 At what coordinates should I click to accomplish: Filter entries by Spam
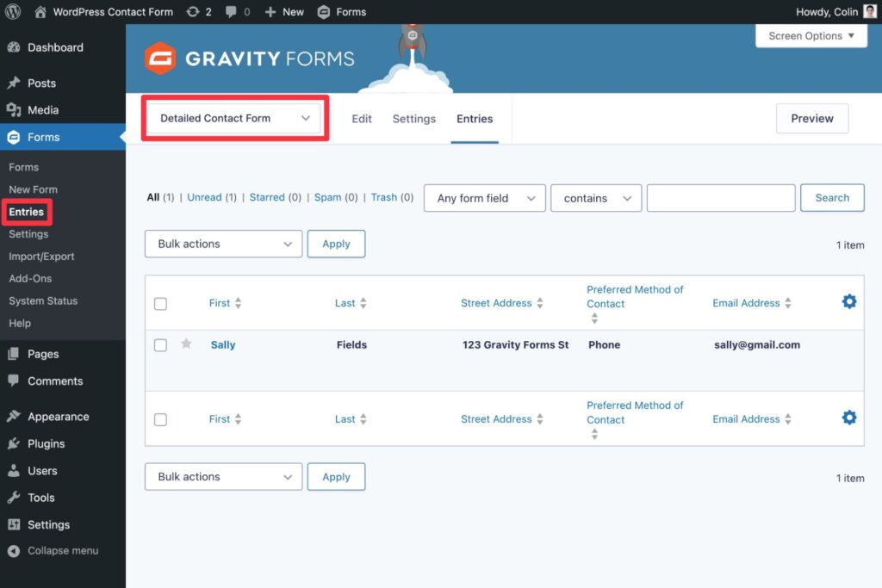pyautogui.click(x=328, y=197)
